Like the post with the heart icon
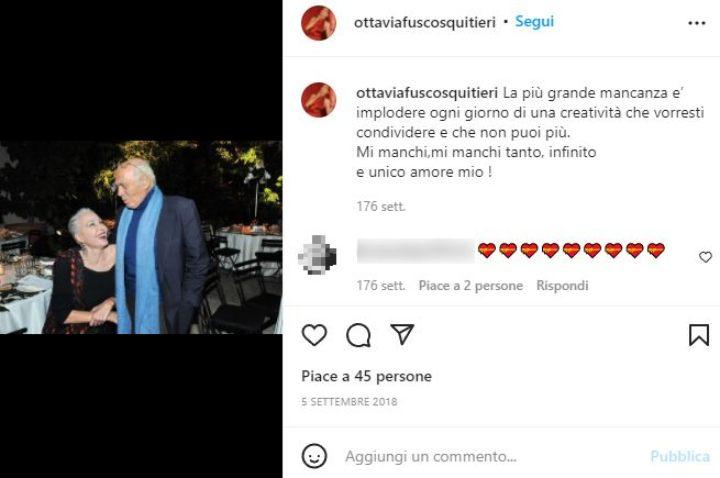The width and height of the screenshot is (720, 478). [x=315, y=335]
